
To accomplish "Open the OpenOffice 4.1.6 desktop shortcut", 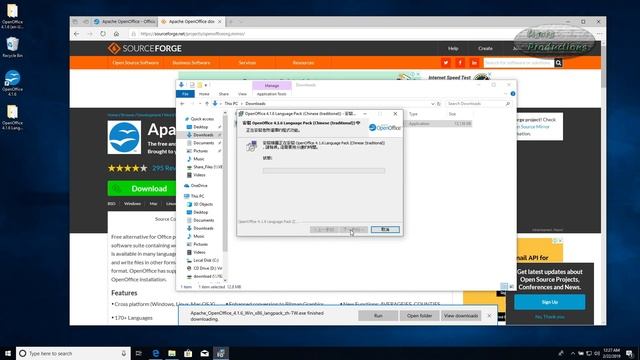I will pyautogui.click(x=12, y=83).
